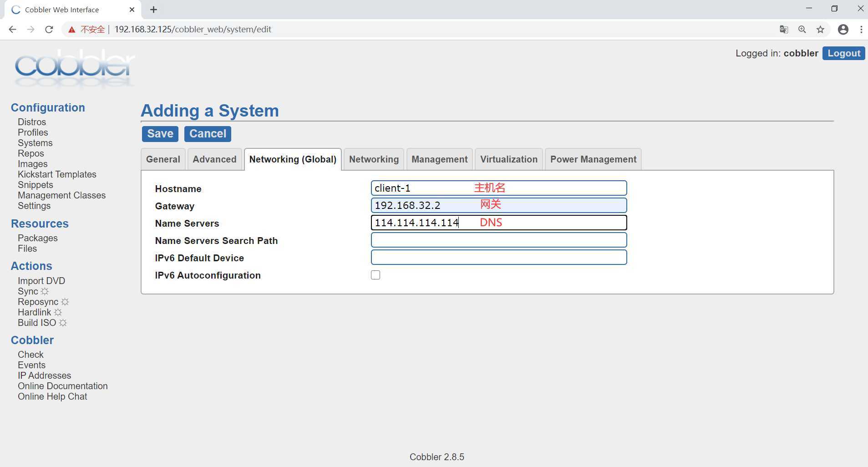Run the Reposync action link
This screenshot has width=868, height=467.
(38, 302)
